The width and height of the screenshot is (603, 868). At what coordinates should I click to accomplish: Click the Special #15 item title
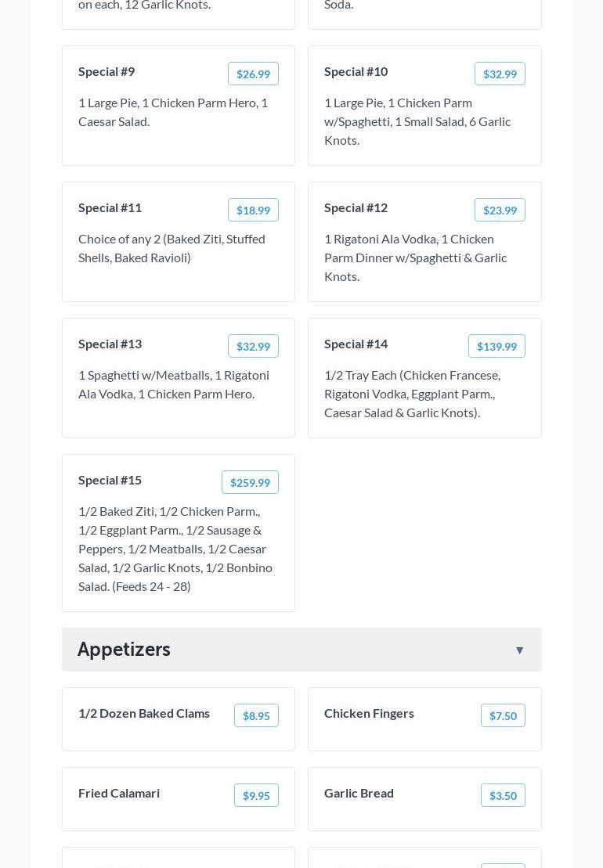(x=110, y=480)
